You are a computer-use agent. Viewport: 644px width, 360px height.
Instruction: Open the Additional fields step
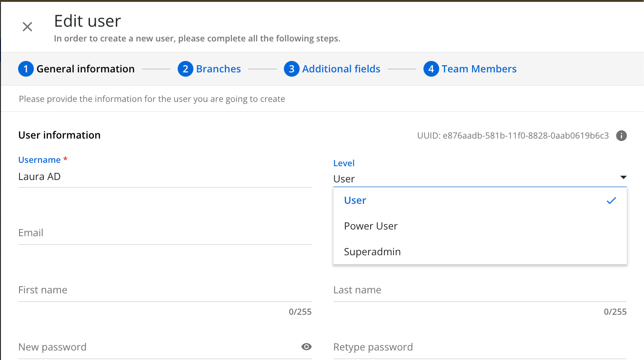[x=341, y=69]
